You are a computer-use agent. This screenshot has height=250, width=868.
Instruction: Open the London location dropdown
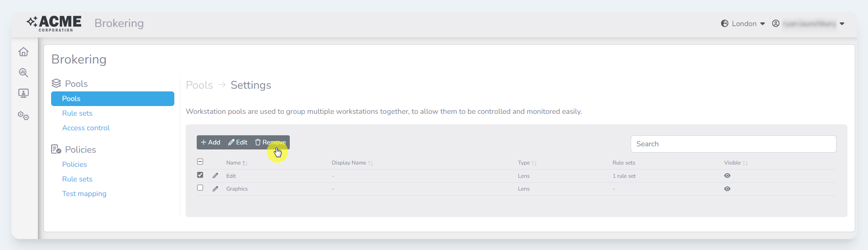(x=743, y=24)
